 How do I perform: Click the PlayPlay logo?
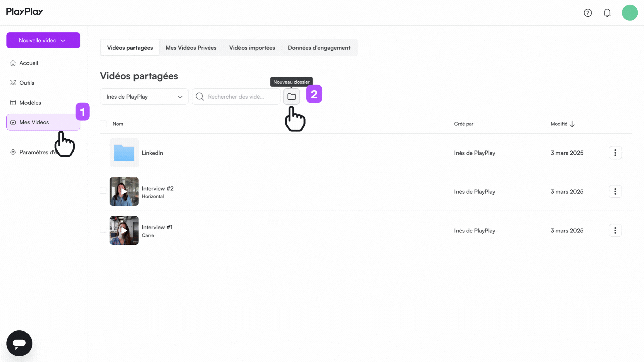pyautogui.click(x=24, y=12)
